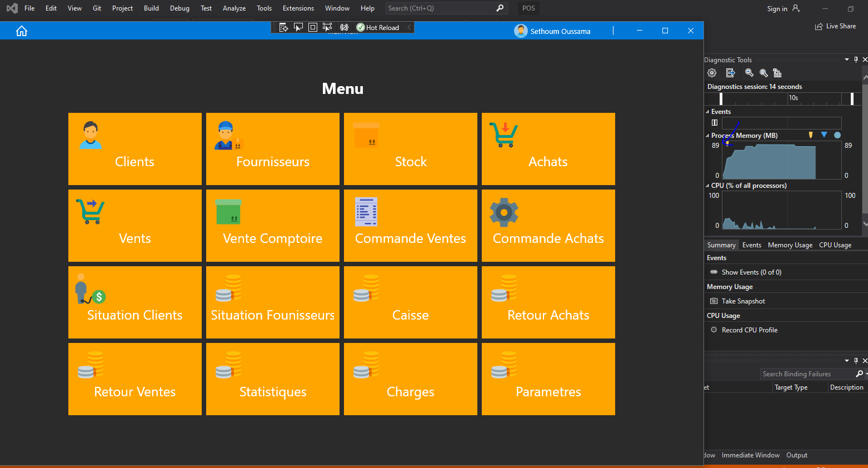Open the Diagnostic Tools window options dropdown
The height and width of the screenshot is (468, 868).
tap(847, 59)
